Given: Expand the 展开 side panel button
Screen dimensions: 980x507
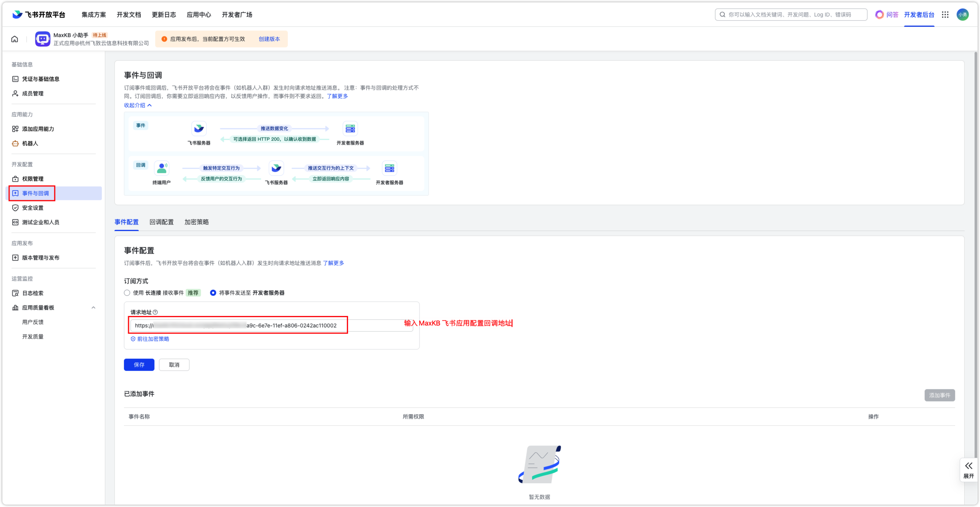Looking at the screenshot, I should point(969,470).
